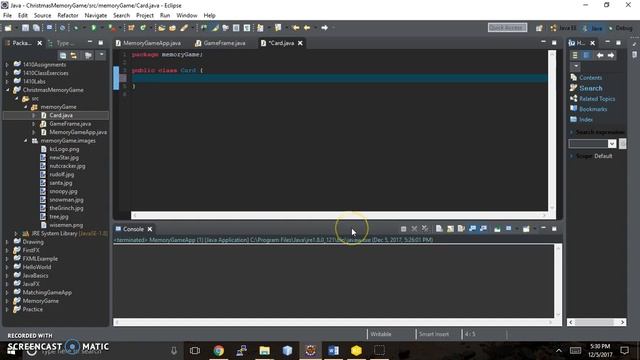Screen dimensions: 640x360
Task: Open Chrome from the Windows taskbar
Action: tap(219, 350)
